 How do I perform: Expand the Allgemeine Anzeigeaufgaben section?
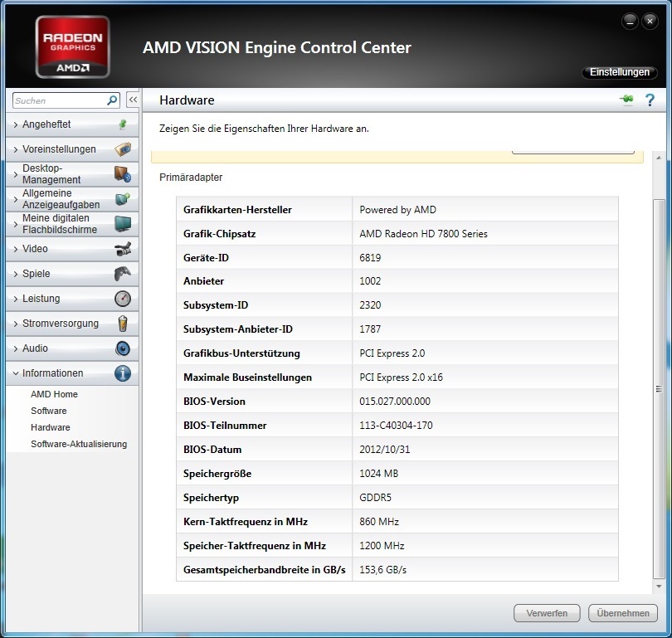pos(72,199)
